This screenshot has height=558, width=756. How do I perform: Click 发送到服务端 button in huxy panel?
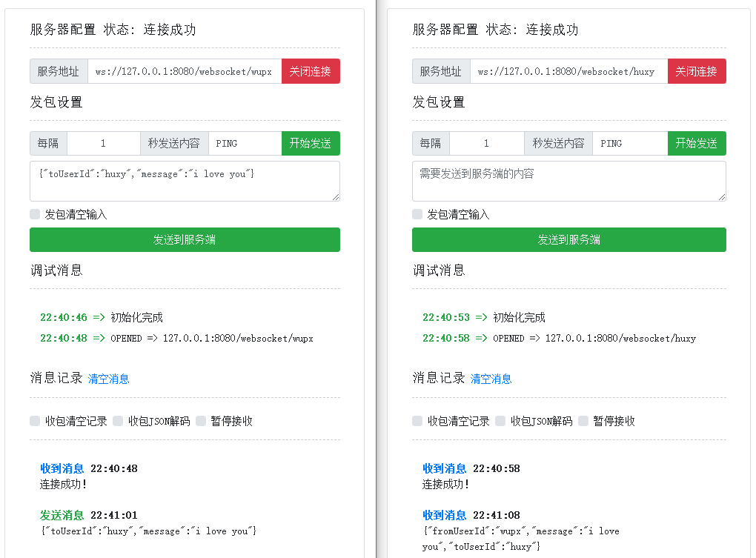(x=569, y=239)
